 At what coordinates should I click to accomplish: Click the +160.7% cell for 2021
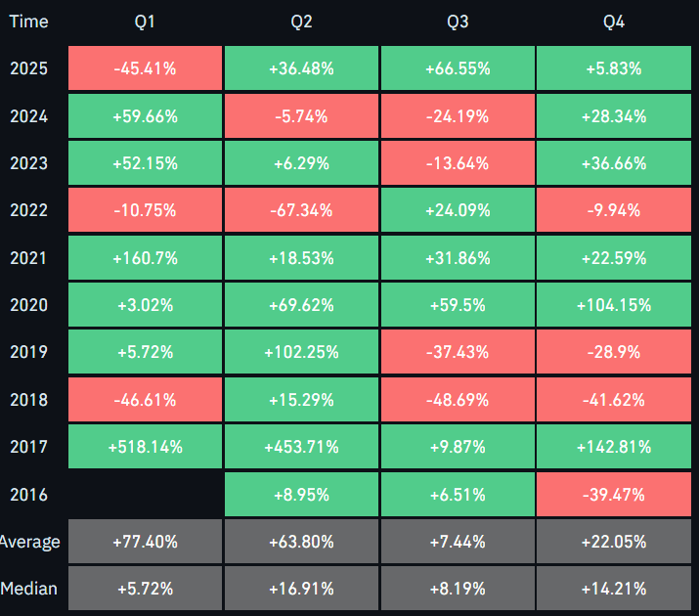click(x=146, y=258)
